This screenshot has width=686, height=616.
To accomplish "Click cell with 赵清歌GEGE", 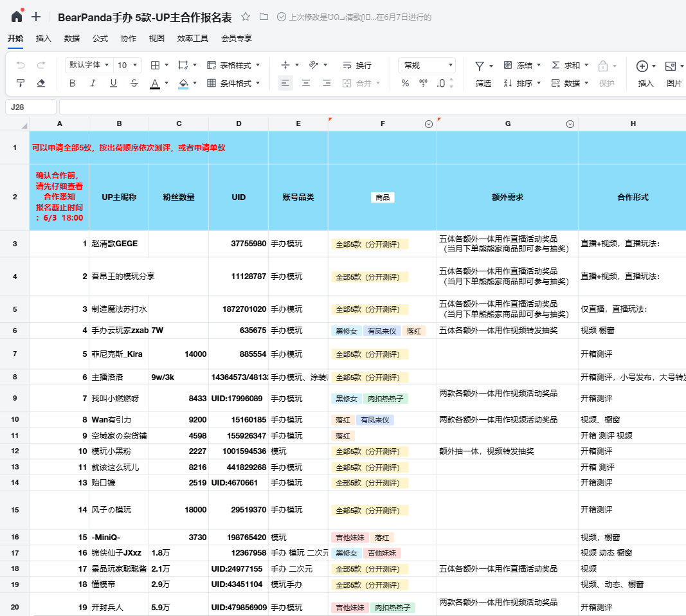I will point(118,244).
